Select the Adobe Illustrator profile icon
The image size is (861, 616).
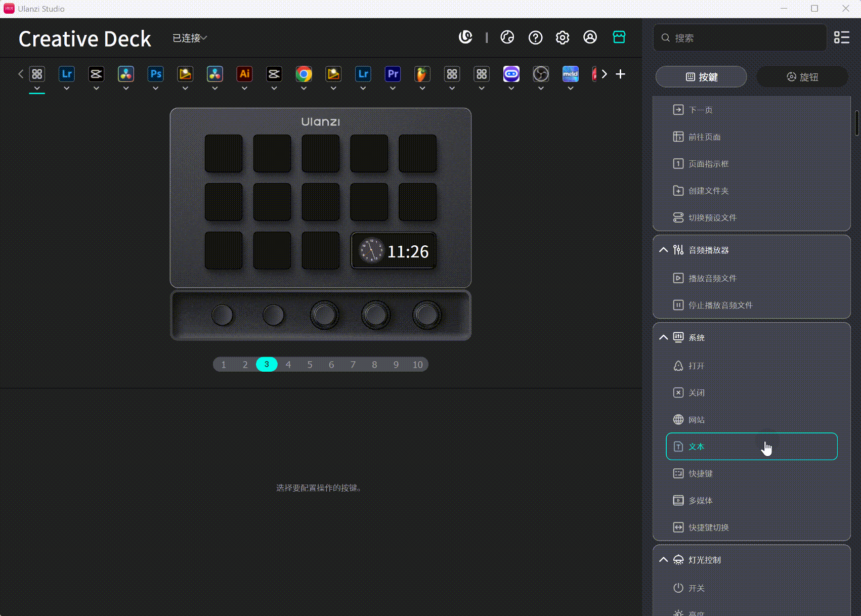[x=244, y=74]
